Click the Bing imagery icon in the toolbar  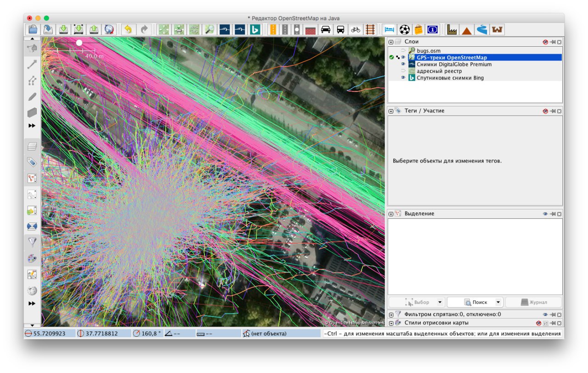[255, 30]
